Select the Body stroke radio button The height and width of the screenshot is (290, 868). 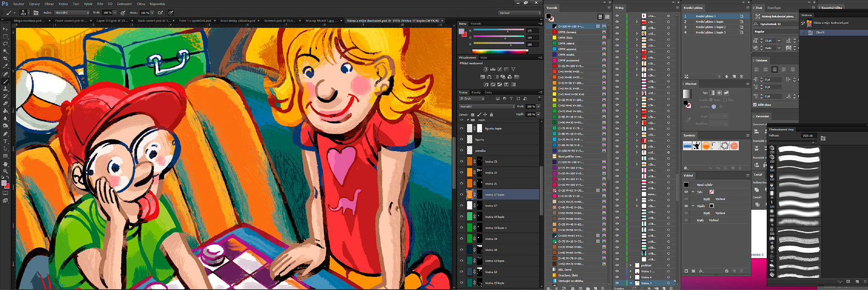click(711, 100)
